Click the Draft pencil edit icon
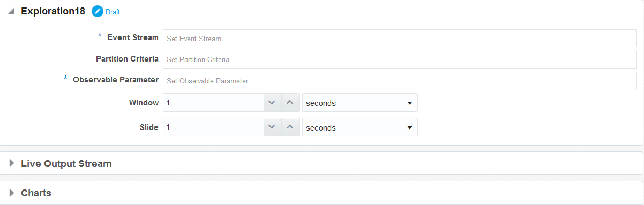 coord(97,11)
